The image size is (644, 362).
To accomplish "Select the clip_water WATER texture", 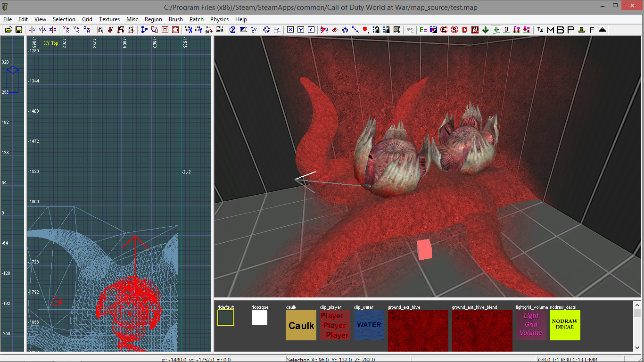I will click(369, 325).
